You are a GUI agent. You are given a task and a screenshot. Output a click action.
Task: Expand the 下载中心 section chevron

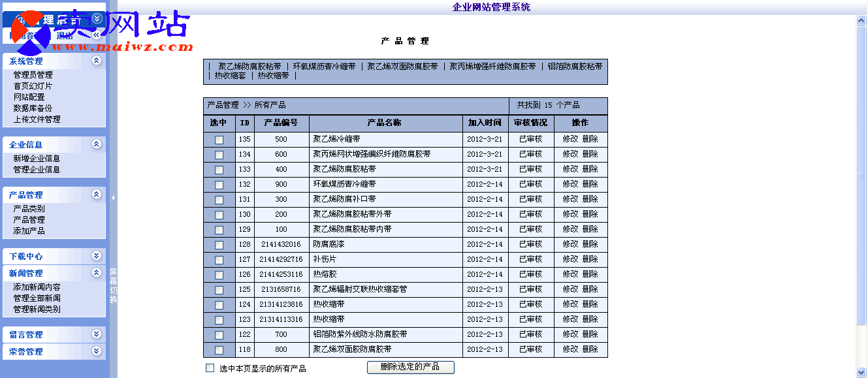click(97, 256)
